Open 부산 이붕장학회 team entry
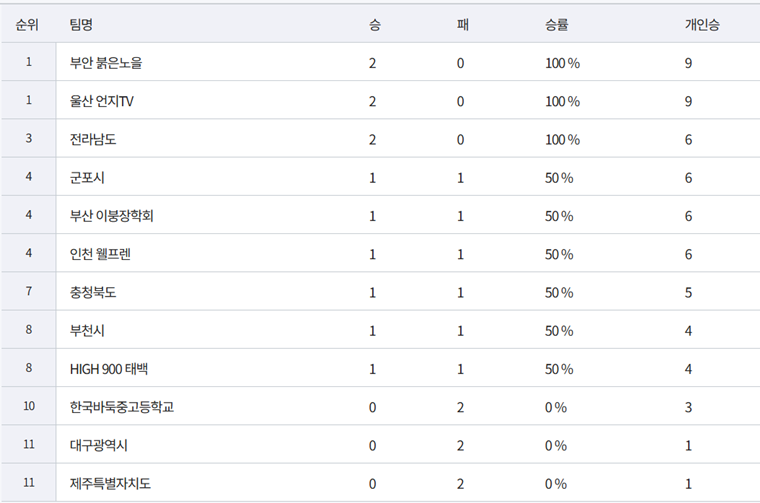760x503 pixels. tap(111, 216)
